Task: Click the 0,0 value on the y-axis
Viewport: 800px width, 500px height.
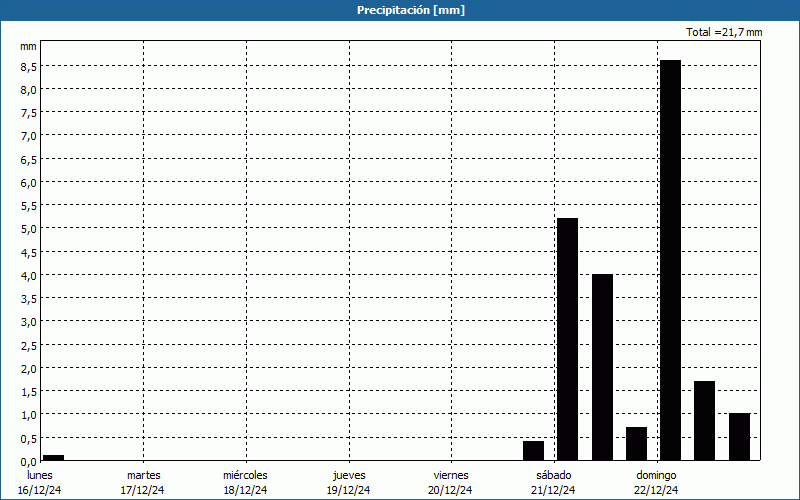Action: click(x=29, y=461)
